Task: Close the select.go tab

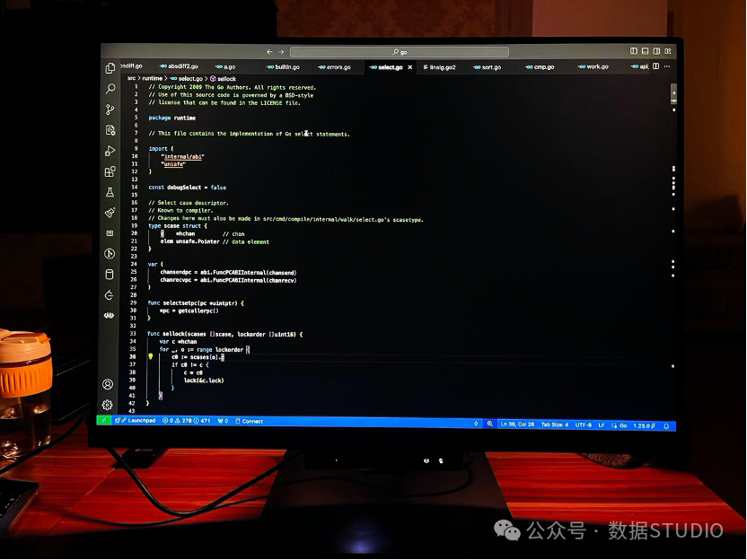Action: click(410, 67)
